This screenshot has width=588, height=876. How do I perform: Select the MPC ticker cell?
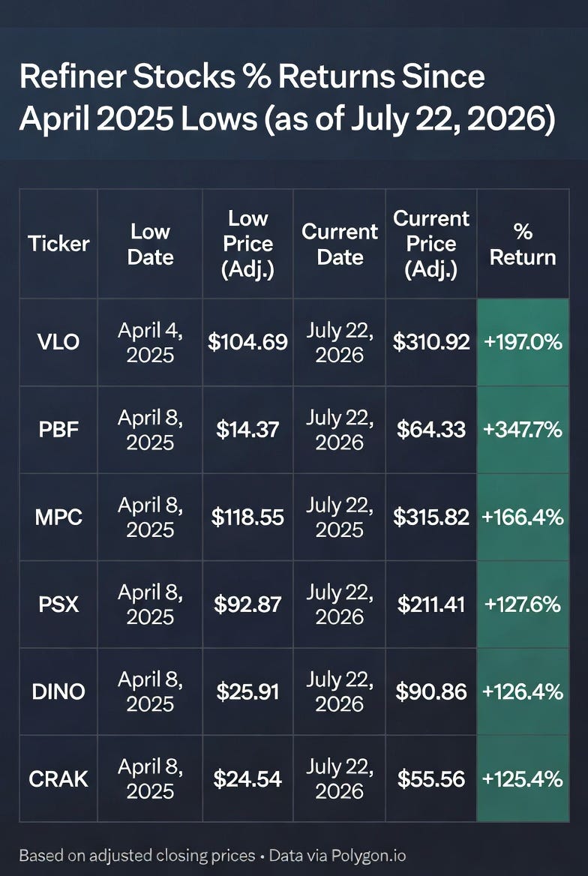point(58,517)
